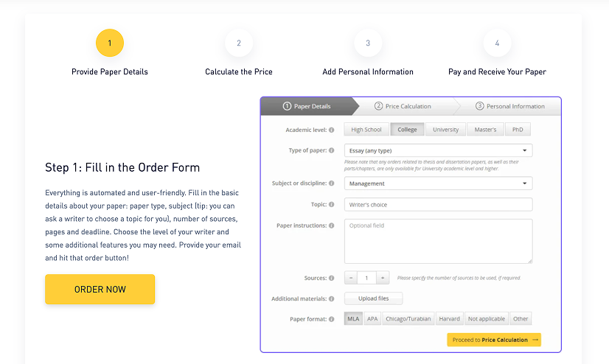Viewport: 609px width, 364px height.
Task: Click info icon beside Paper instructions
Action: click(332, 225)
